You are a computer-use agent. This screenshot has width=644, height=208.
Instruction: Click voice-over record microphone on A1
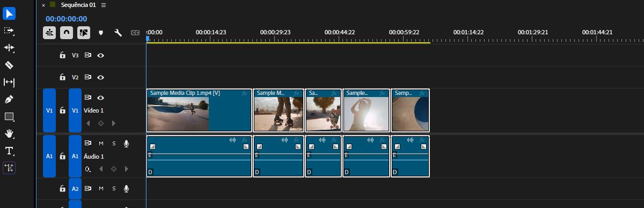point(126,143)
